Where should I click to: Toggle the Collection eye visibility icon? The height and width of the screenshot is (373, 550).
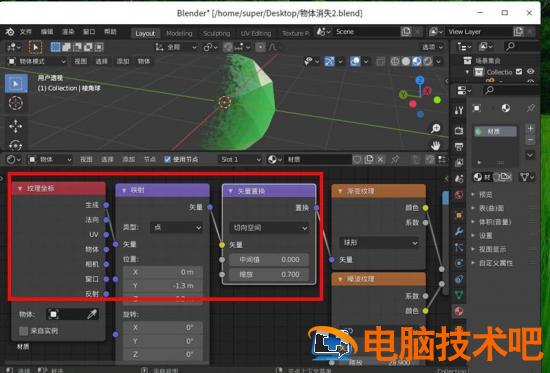pos(531,72)
